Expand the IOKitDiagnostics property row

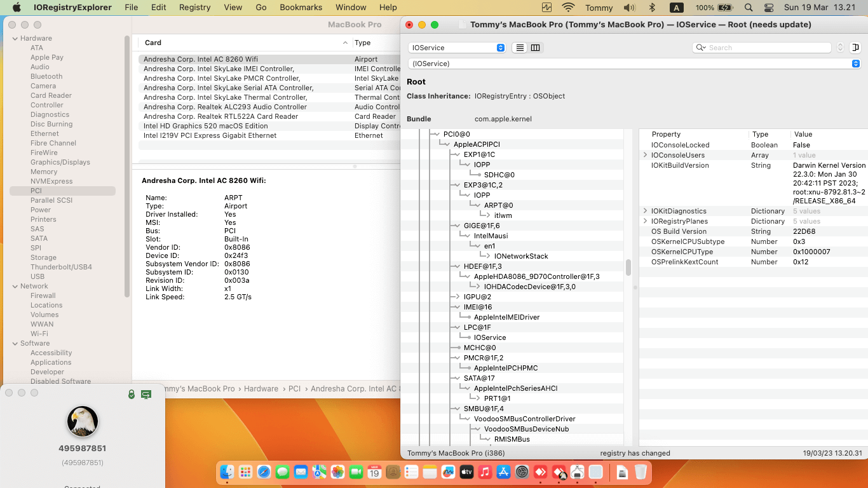tap(646, 211)
